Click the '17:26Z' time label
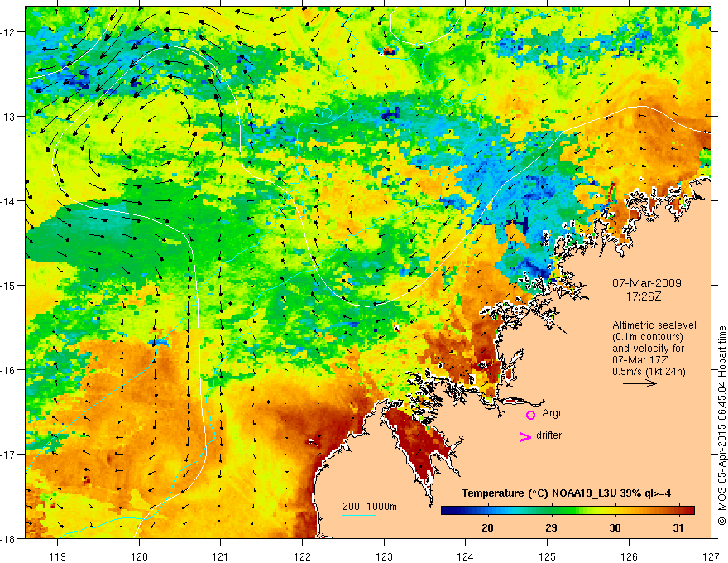Screen dimensions: 728x563 (644, 296)
